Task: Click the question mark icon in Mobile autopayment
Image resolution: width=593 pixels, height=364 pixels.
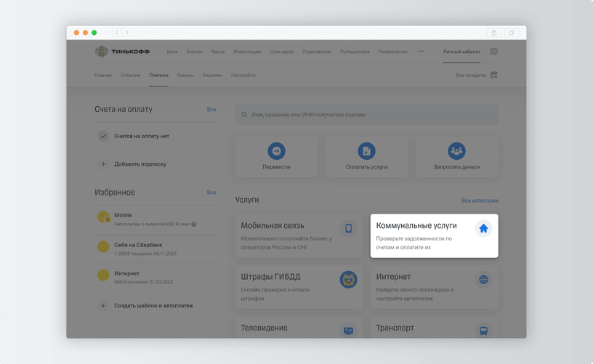Action: click(193, 225)
